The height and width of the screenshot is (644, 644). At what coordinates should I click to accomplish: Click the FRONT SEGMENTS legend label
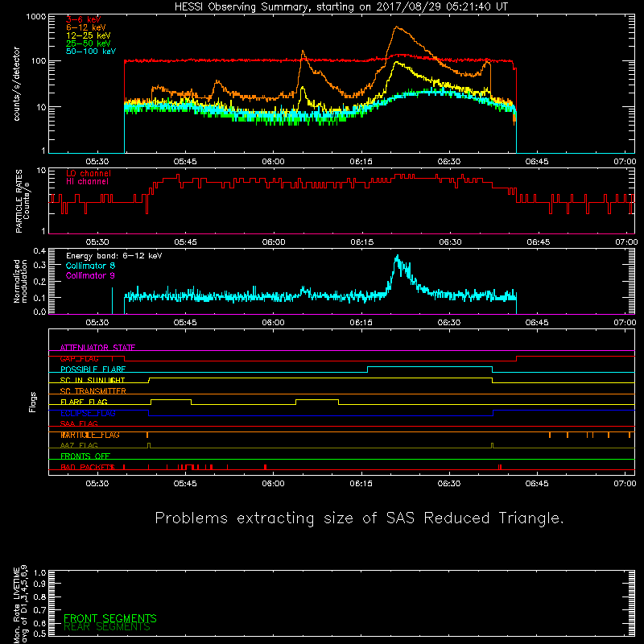[x=110, y=618]
